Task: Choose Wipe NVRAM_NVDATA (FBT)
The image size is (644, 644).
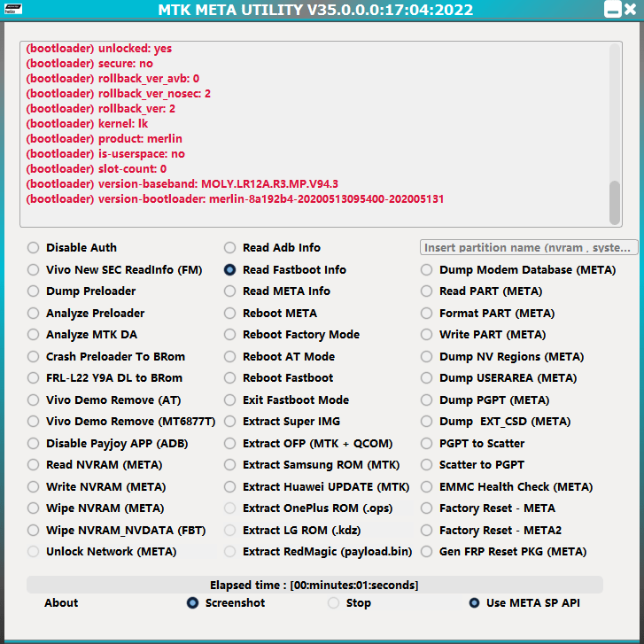Action: [x=34, y=531]
